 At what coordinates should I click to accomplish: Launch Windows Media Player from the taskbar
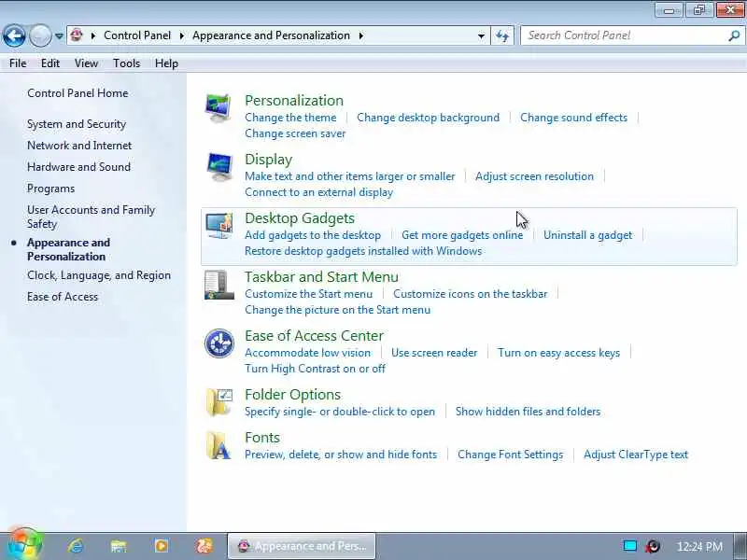pyautogui.click(x=161, y=546)
